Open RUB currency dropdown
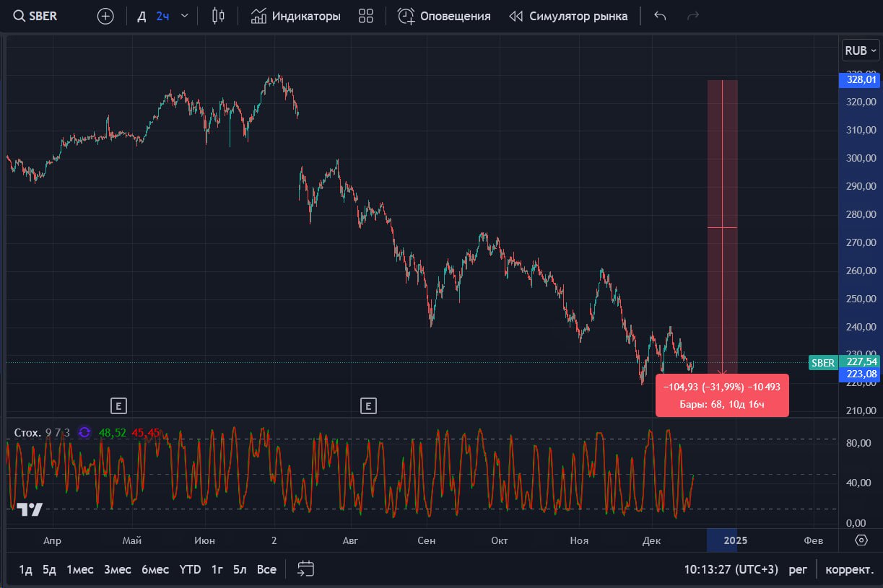Image resolution: width=883 pixels, height=588 pixels. pyautogui.click(x=861, y=51)
